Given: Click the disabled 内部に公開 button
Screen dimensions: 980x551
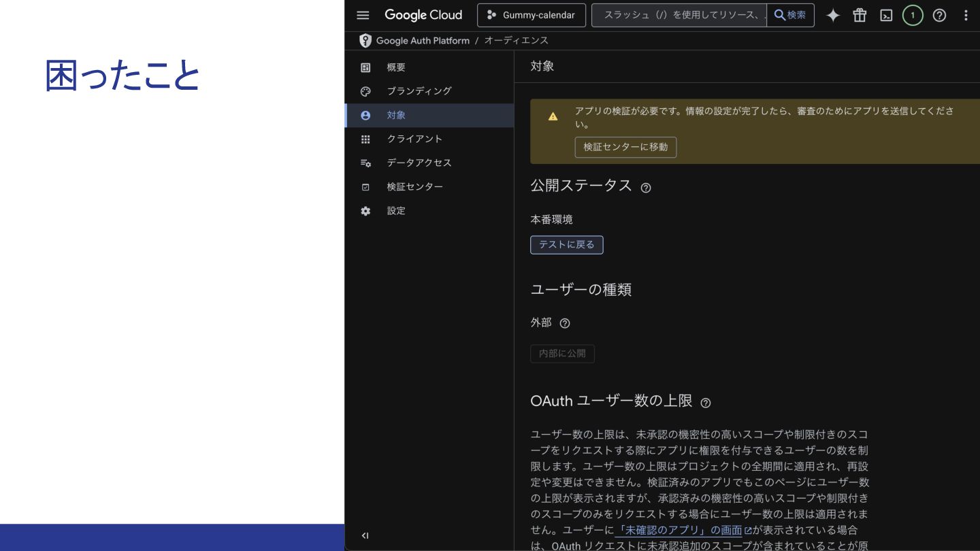Looking at the screenshot, I should coord(562,354).
